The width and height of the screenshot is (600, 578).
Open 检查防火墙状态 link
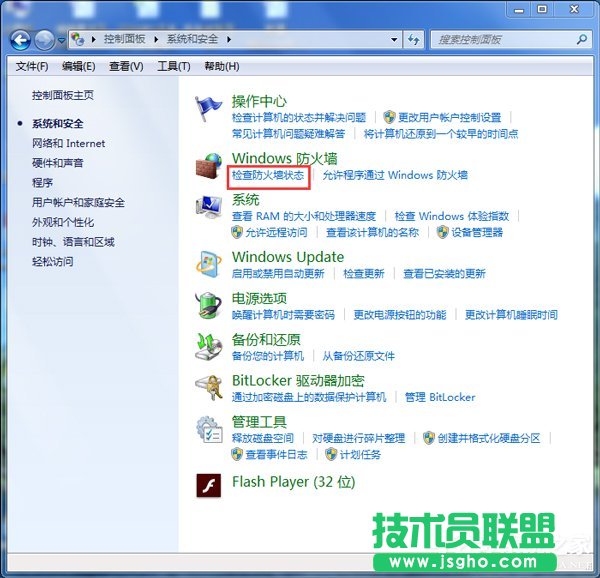point(268,175)
